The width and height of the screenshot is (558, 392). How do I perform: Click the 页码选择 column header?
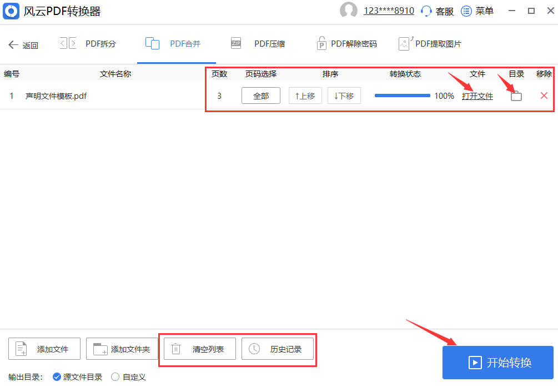[x=261, y=74]
